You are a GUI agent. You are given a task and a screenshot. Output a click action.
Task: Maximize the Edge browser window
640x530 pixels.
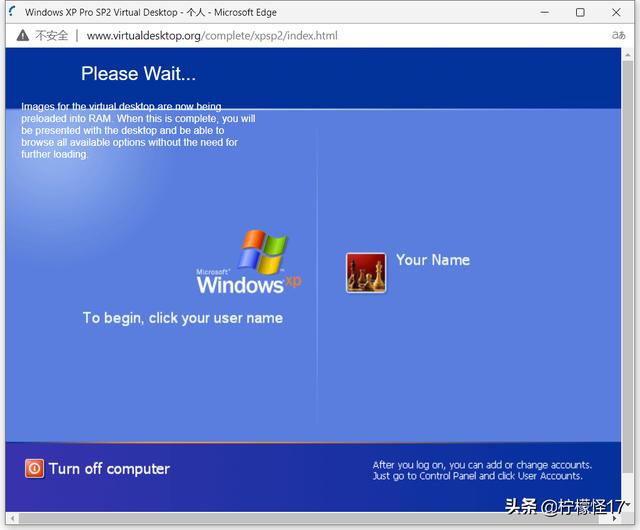[x=580, y=12]
